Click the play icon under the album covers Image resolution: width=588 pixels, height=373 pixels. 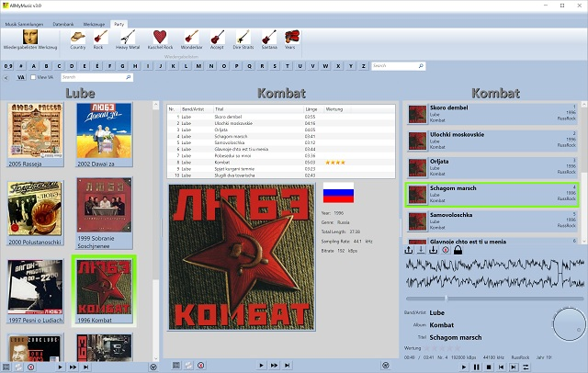[x=60, y=367]
